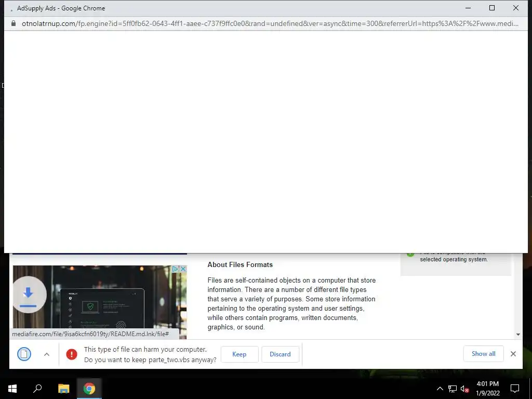The image size is (532, 399).
Task: Click the 'AdSupply Ads - Google Chrome' title
Action: click(x=61, y=8)
